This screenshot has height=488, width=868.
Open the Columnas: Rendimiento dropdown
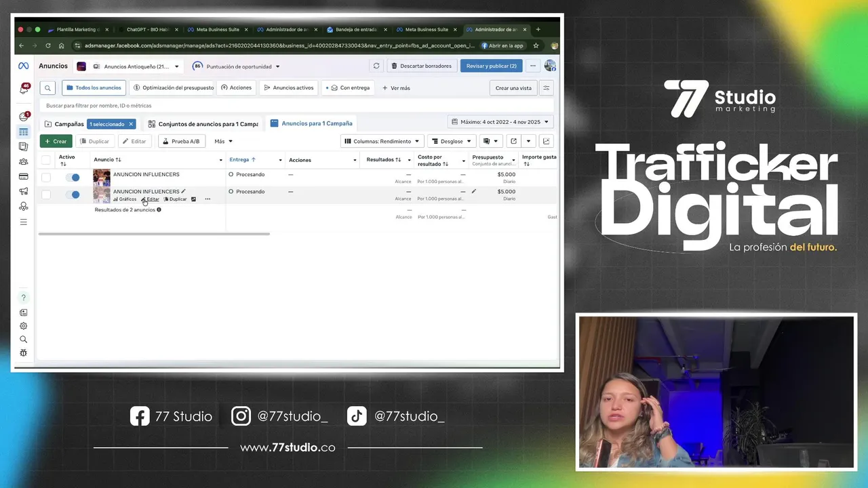(x=382, y=141)
